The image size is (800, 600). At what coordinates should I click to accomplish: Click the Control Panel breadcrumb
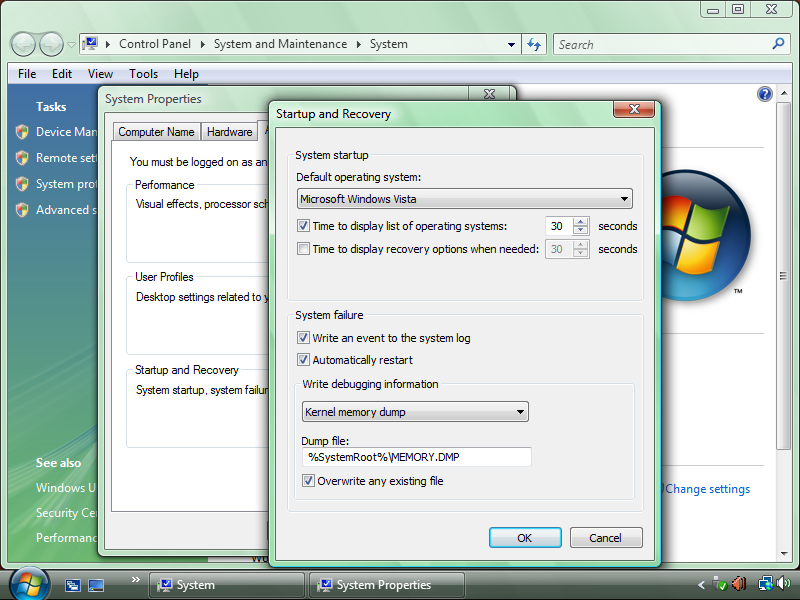click(155, 44)
